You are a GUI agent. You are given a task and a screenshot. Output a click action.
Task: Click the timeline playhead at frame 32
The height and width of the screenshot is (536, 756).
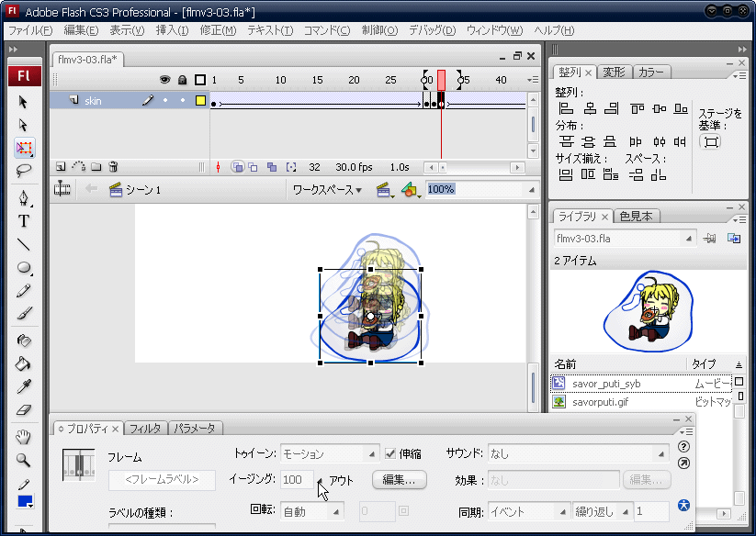(x=441, y=80)
